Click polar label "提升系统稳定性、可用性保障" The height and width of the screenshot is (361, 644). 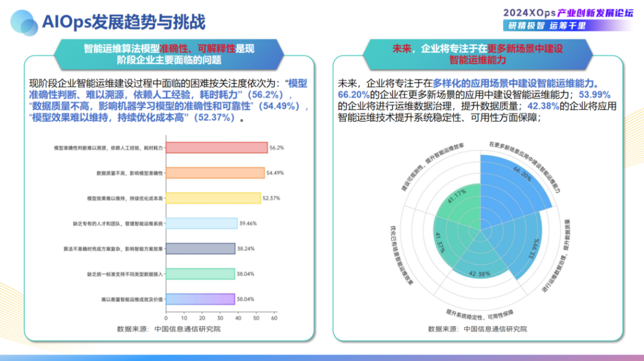(479, 315)
